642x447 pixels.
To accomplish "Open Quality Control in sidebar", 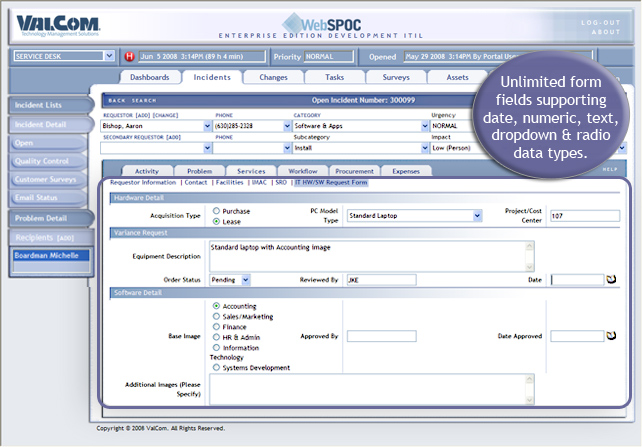I will click(48, 161).
